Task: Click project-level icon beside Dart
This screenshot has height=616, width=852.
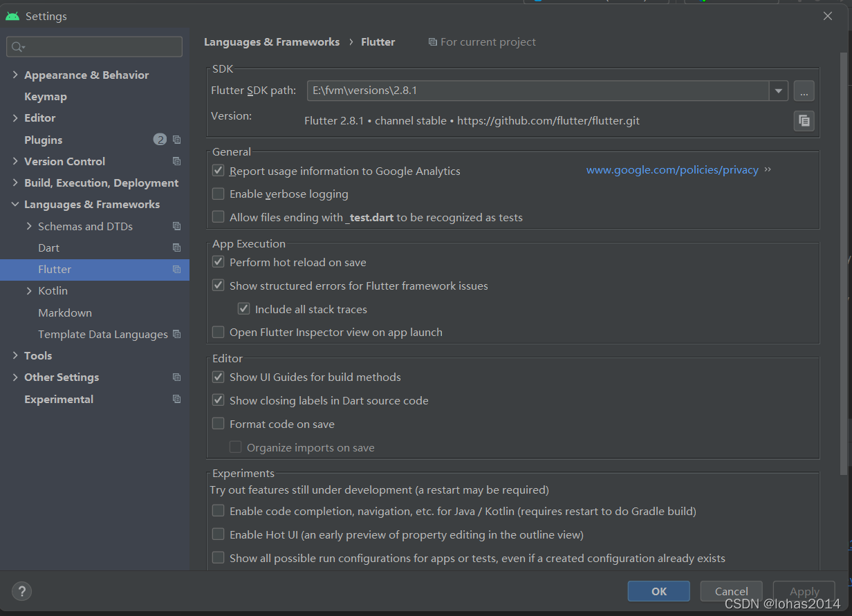Action: 177,248
